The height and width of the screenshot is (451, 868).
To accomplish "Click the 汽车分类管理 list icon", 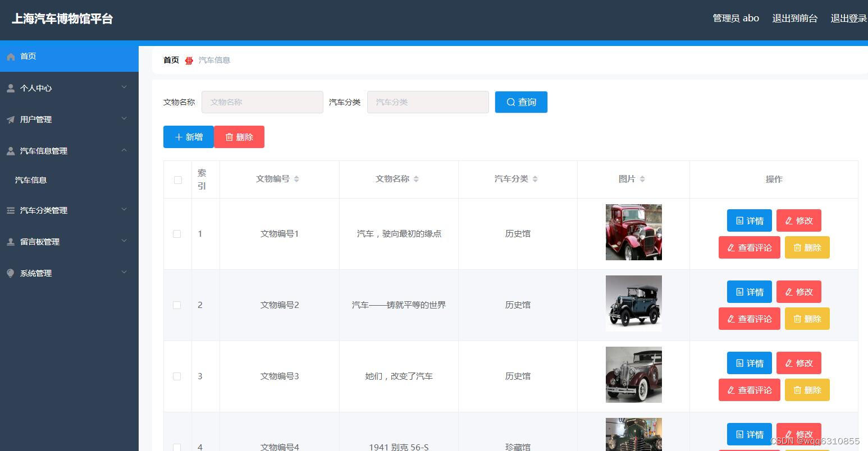I will 10,210.
